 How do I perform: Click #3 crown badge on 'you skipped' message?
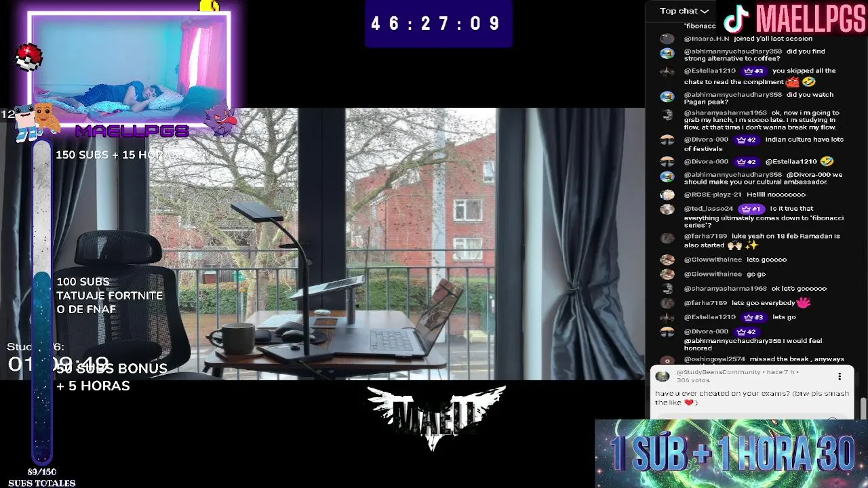pyautogui.click(x=754, y=70)
